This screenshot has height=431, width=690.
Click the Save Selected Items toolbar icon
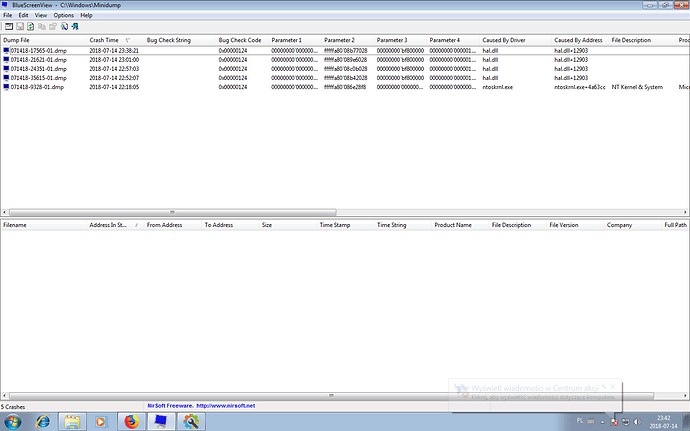pos(19,27)
